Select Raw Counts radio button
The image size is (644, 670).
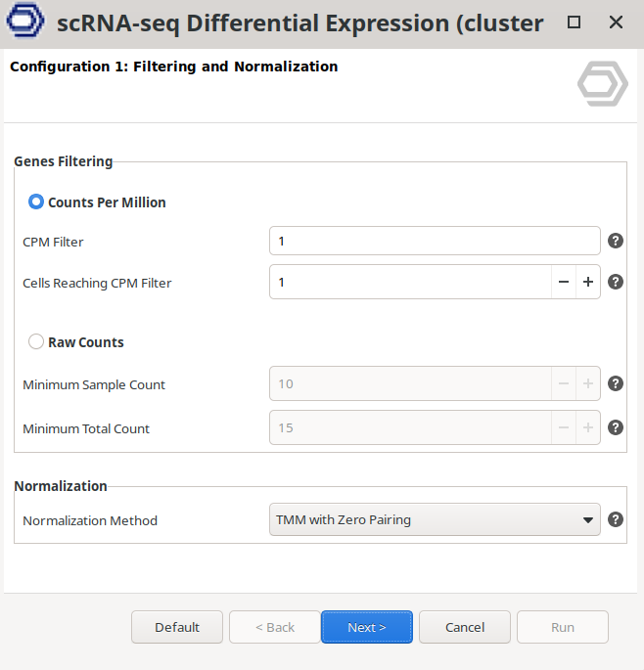tap(36, 342)
